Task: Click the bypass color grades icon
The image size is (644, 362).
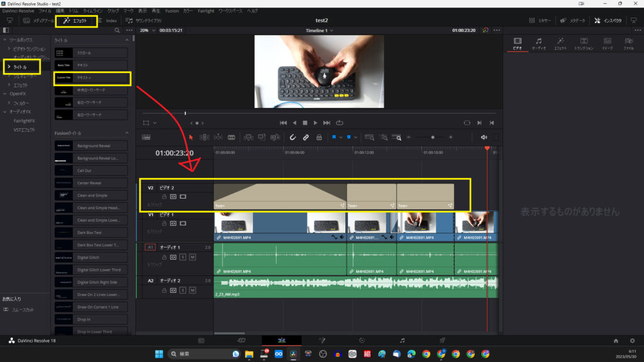Action: coord(486,30)
